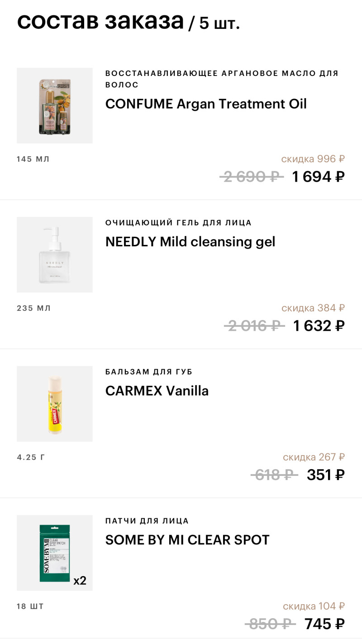Tap the скидка 267 ₽ discount label
The height and width of the screenshot is (644, 362).
314,457
